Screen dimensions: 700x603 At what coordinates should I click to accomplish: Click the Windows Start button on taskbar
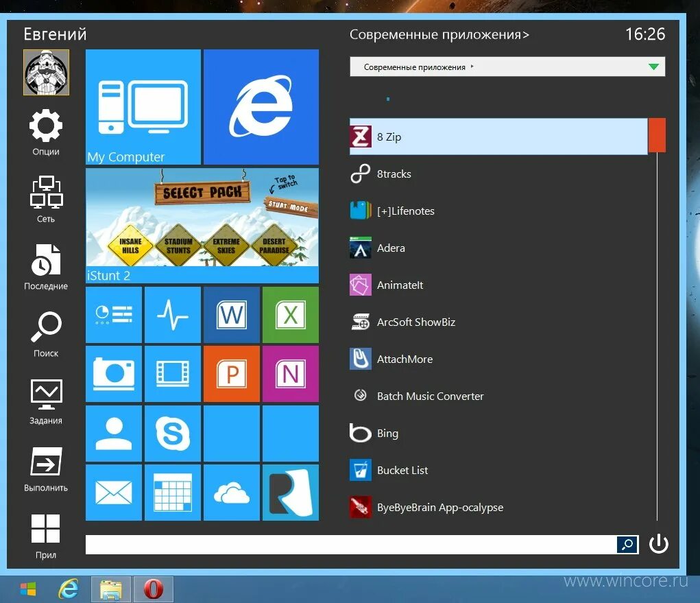pyautogui.click(x=28, y=589)
